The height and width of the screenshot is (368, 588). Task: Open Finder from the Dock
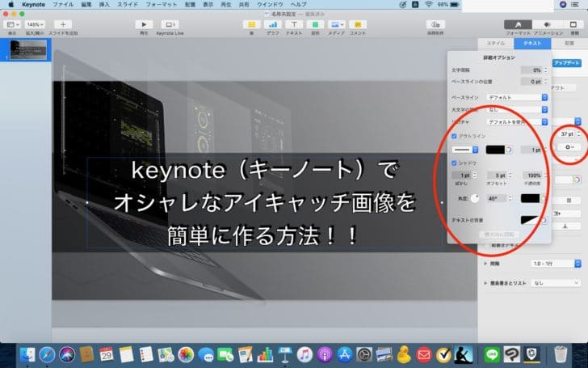(x=27, y=354)
